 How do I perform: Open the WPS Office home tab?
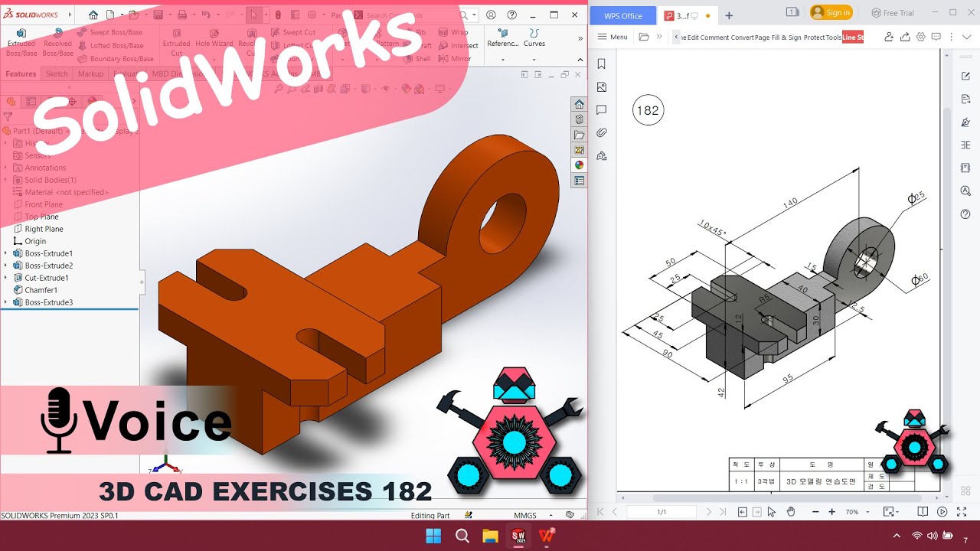(x=623, y=15)
